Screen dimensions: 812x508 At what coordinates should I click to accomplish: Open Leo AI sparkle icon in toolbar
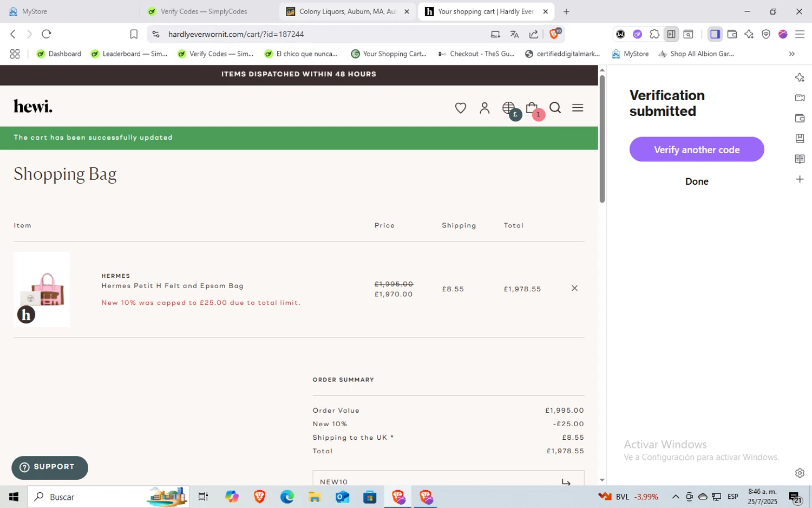[x=749, y=34]
